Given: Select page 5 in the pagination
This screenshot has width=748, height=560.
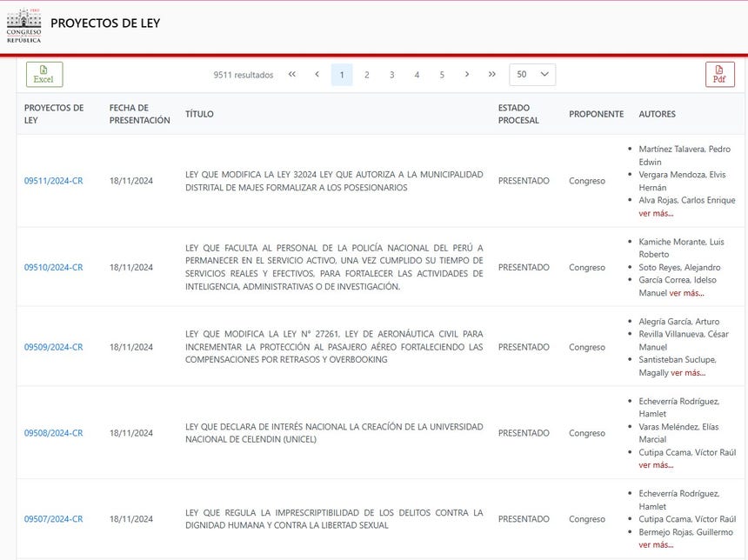Looking at the screenshot, I should 442,75.
